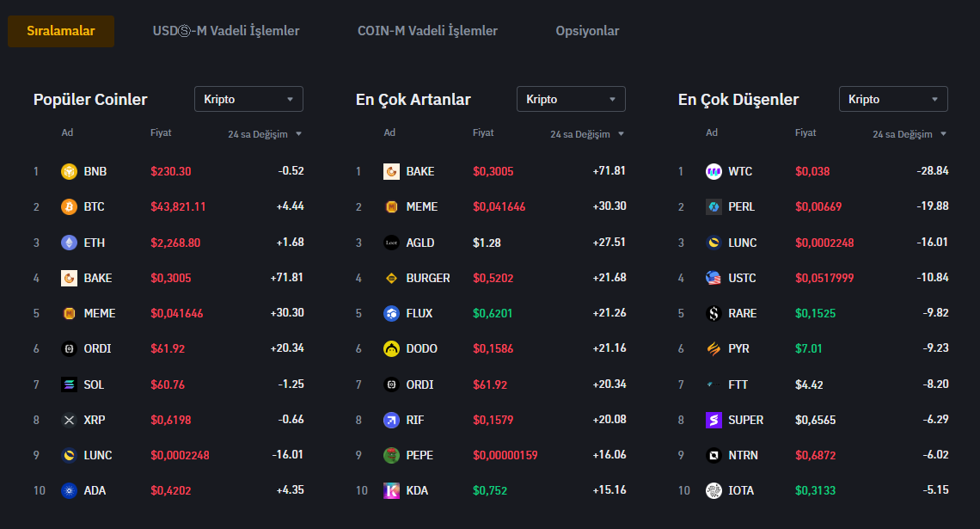Open COIN-M Vadeli İşlemler tab
980x529 pixels.
(427, 31)
